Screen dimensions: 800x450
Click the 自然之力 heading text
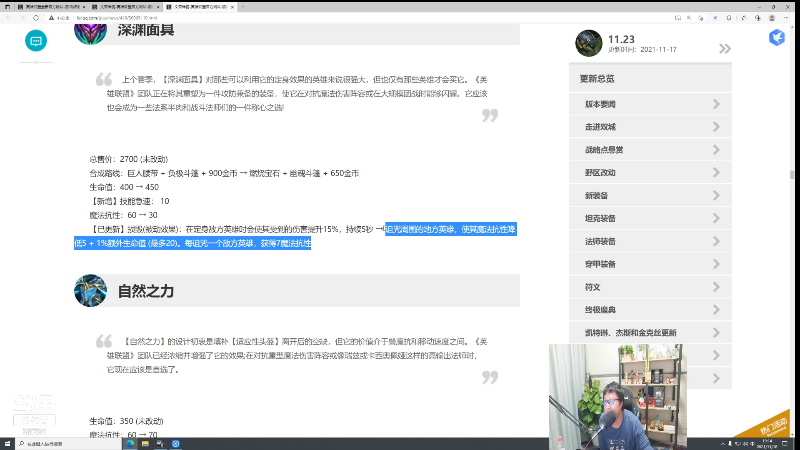point(146,291)
